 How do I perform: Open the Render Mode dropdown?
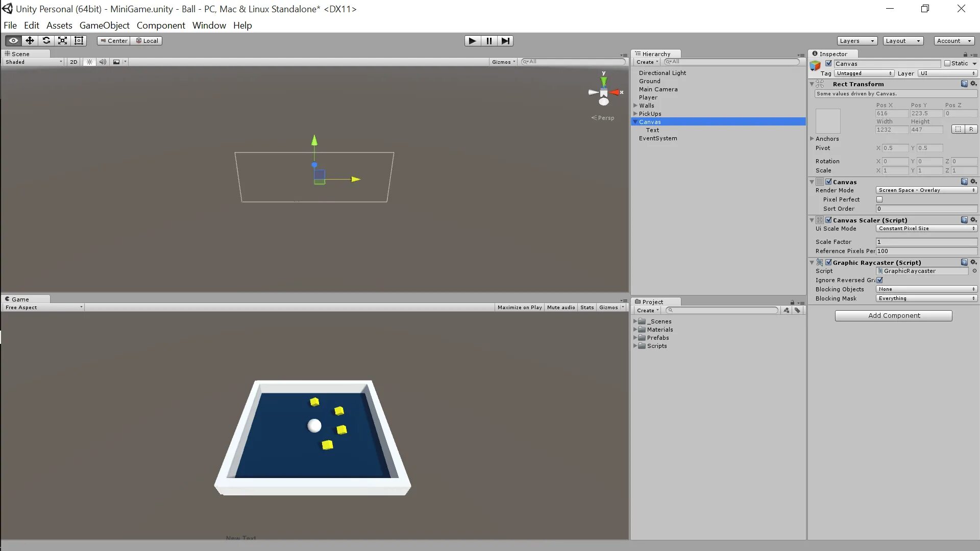pyautogui.click(x=926, y=190)
